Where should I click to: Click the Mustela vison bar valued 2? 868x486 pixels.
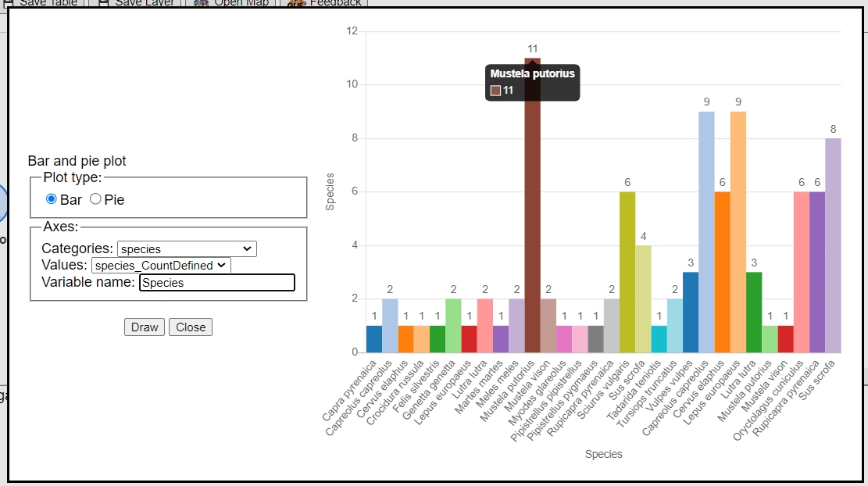(x=548, y=326)
